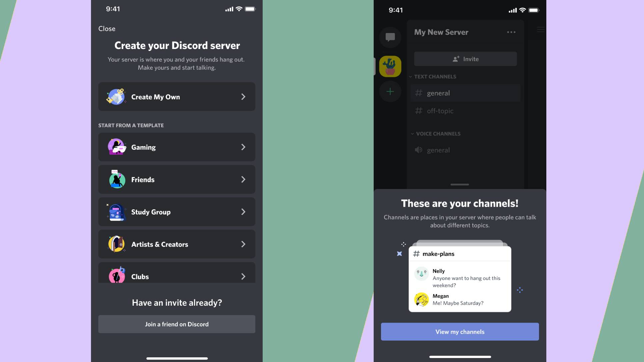
Task: Click the add channel plus icon
Action: (x=390, y=92)
